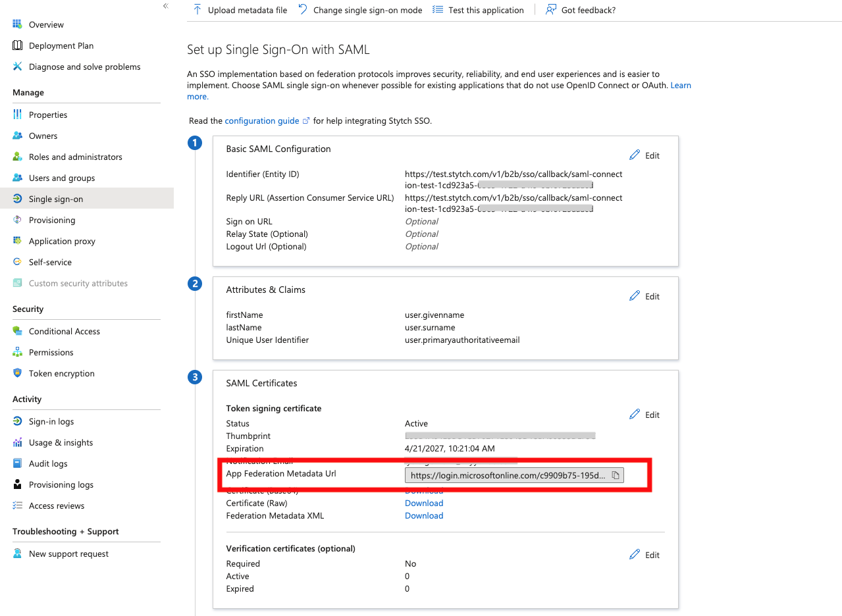Click Roles and administrators icon
842x616 pixels.
click(x=17, y=157)
